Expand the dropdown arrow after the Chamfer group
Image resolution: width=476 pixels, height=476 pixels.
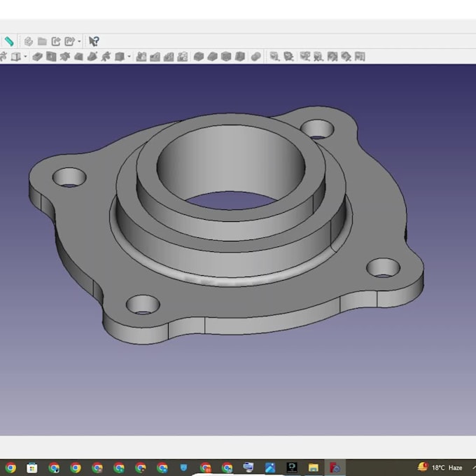[129, 57]
